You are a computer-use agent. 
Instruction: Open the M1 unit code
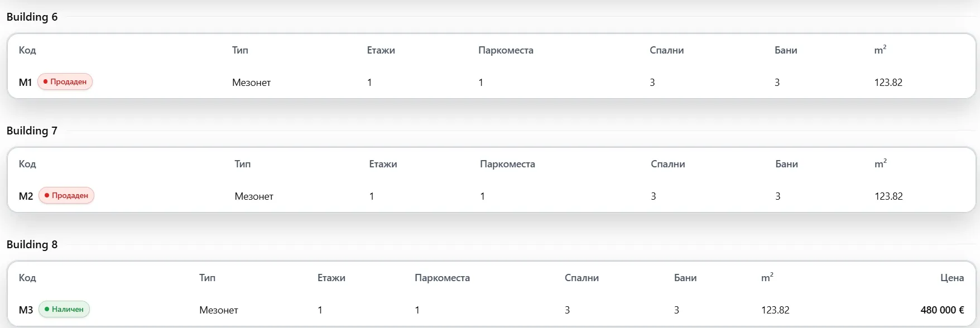25,83
